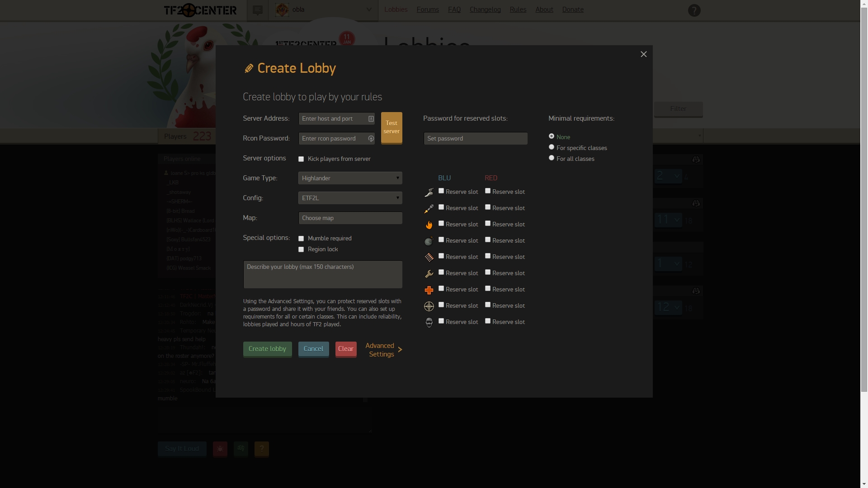Expand the obla user menu arrow
The image size is (868, 488).
click(x=369, y=9)
